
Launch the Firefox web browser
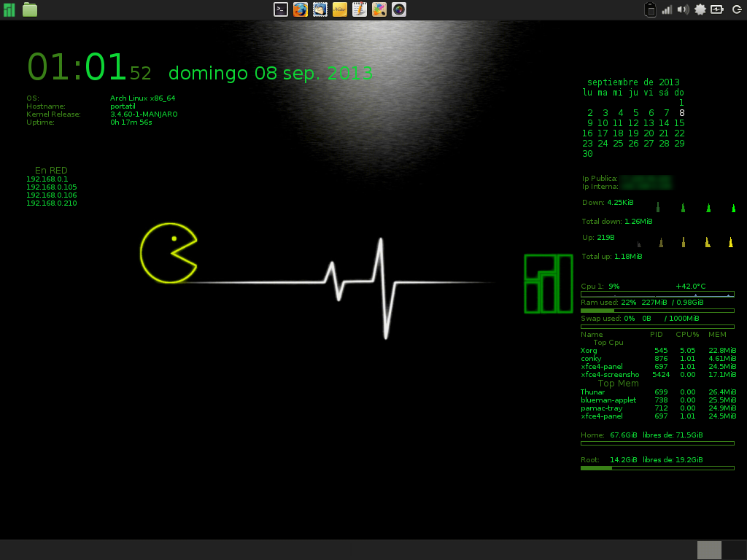(x=300, y=9)
